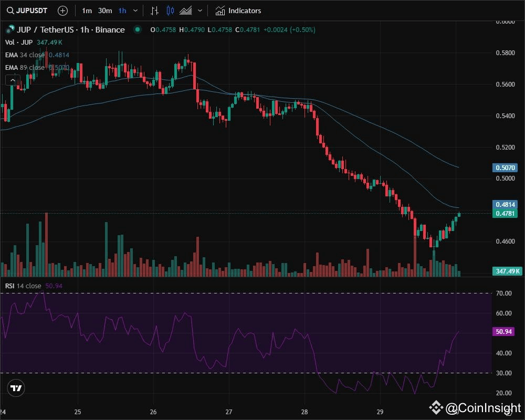Viewport: 525px width, 420px height.
Task: Select the bars chart style icon
Action: 154,10
